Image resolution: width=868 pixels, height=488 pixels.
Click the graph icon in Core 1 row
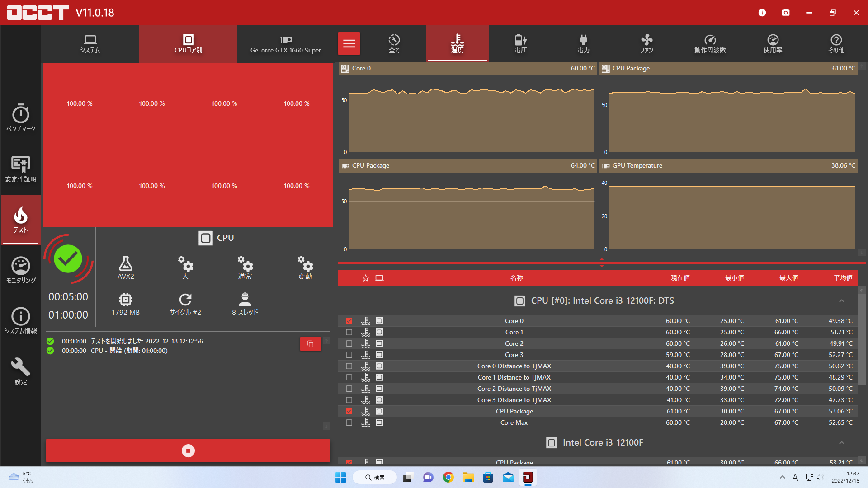(x=366, y=332)
